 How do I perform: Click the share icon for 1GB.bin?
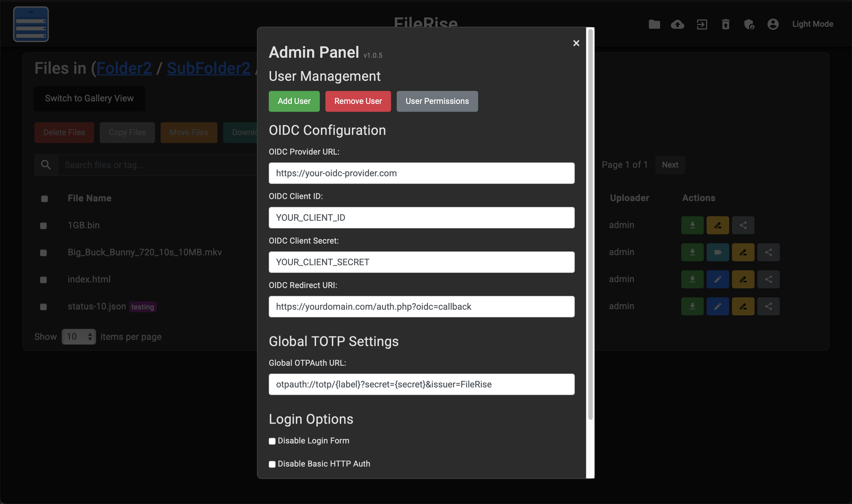tap(743, 225)
